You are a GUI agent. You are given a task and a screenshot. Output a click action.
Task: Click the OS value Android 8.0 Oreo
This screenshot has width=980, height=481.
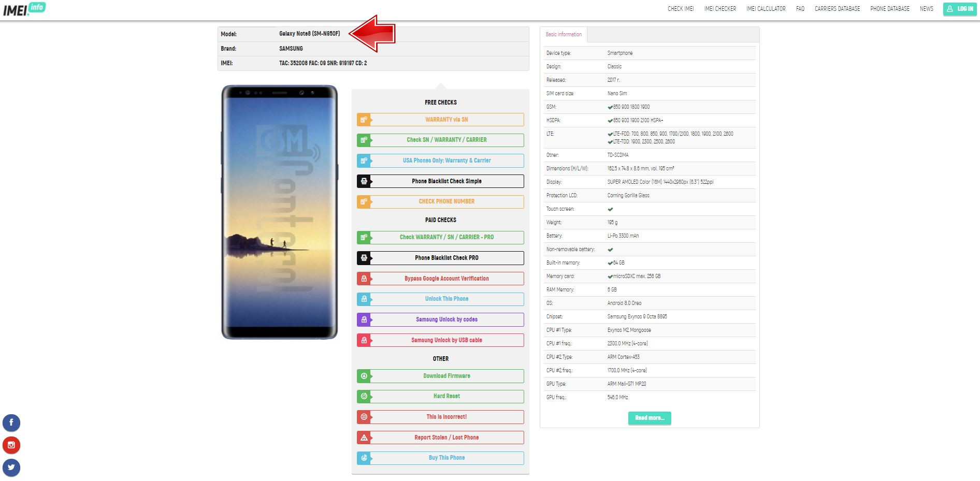[x=624, y=303]
